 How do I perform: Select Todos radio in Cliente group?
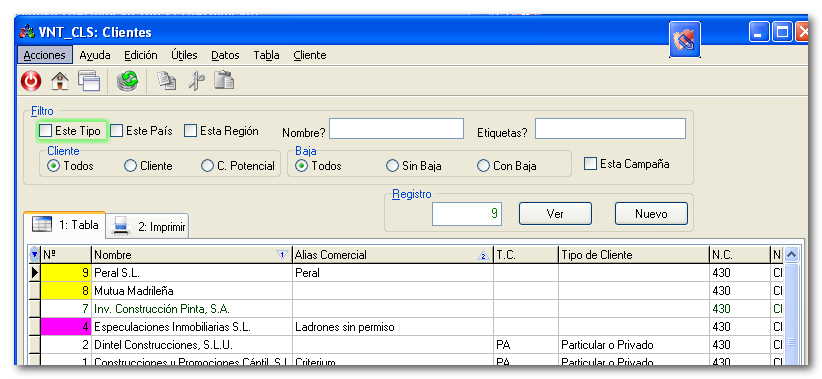[x=53, y=166]
